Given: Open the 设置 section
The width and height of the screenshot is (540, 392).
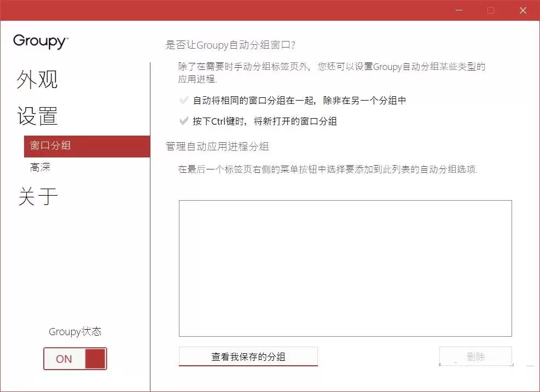Looking at the screenshot, I should tap(37, 116).
